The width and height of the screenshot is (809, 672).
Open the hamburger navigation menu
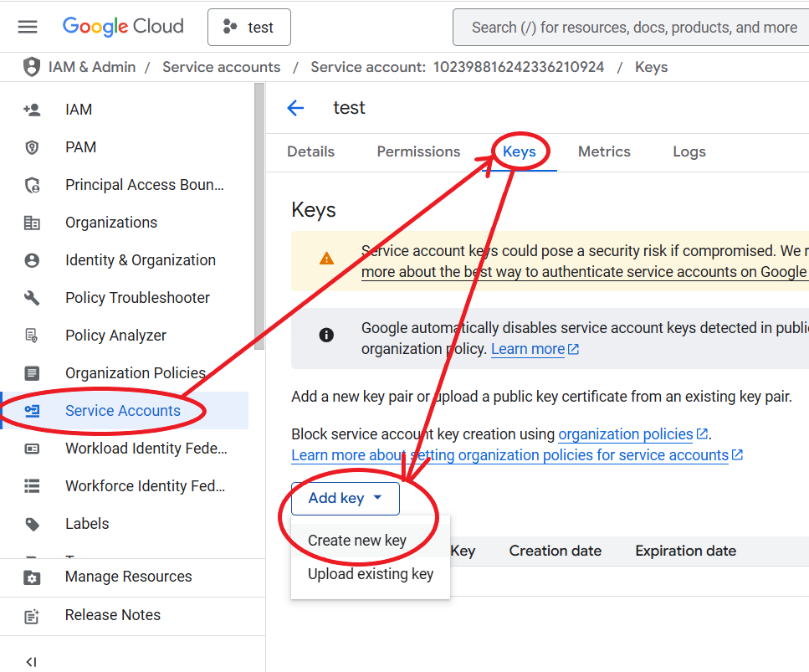pyautogui.click(x=28, y=27)
